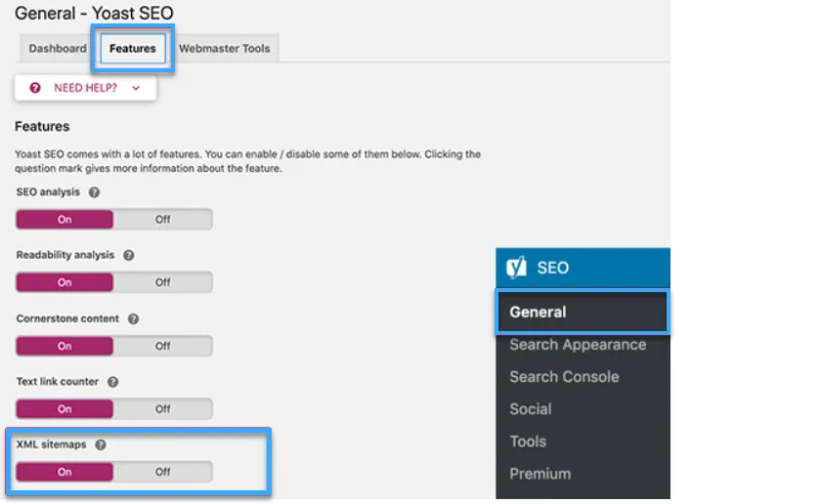The height and width of the screenshot is (504, 821).
Task: Click the Yoast logo icon in sidebar
Action: [516, 268]
